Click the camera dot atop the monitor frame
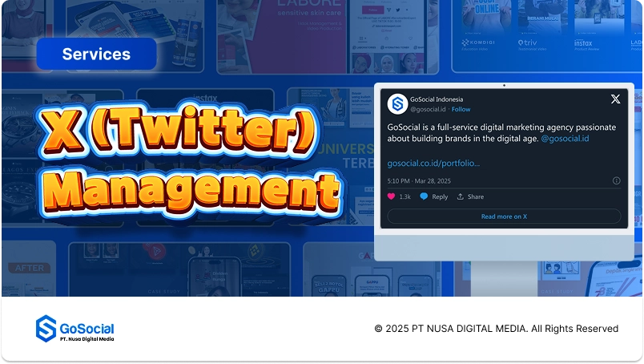The image size is (644, 364). (x=504, y=85)
